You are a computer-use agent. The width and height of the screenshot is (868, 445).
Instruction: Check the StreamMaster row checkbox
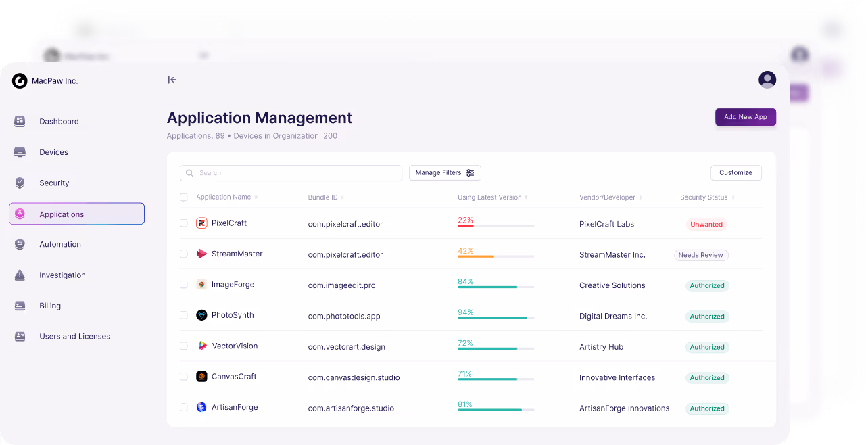(184, 254)
